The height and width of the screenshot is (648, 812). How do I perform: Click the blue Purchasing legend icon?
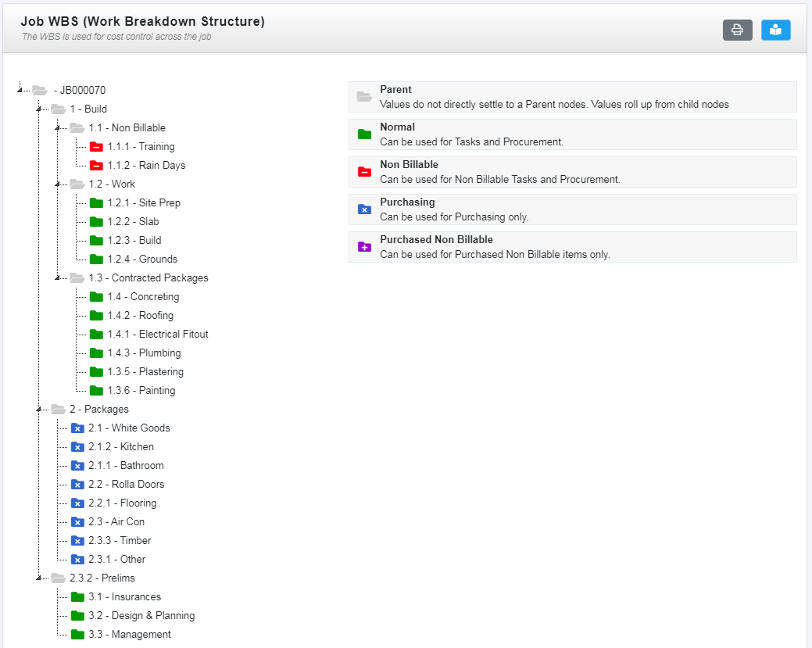pos(364,209)
